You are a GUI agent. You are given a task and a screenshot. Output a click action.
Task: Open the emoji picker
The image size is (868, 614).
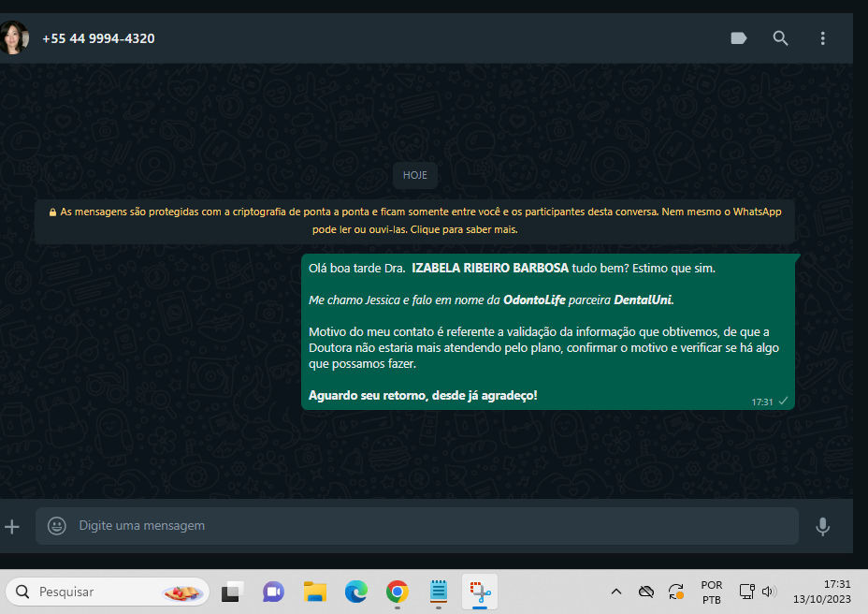tap(57, 526)
